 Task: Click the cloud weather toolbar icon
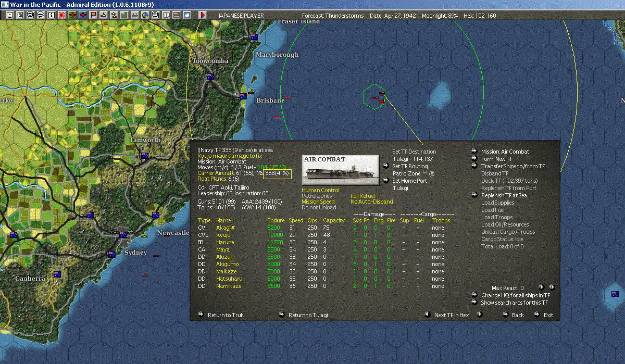pos(187,16)
